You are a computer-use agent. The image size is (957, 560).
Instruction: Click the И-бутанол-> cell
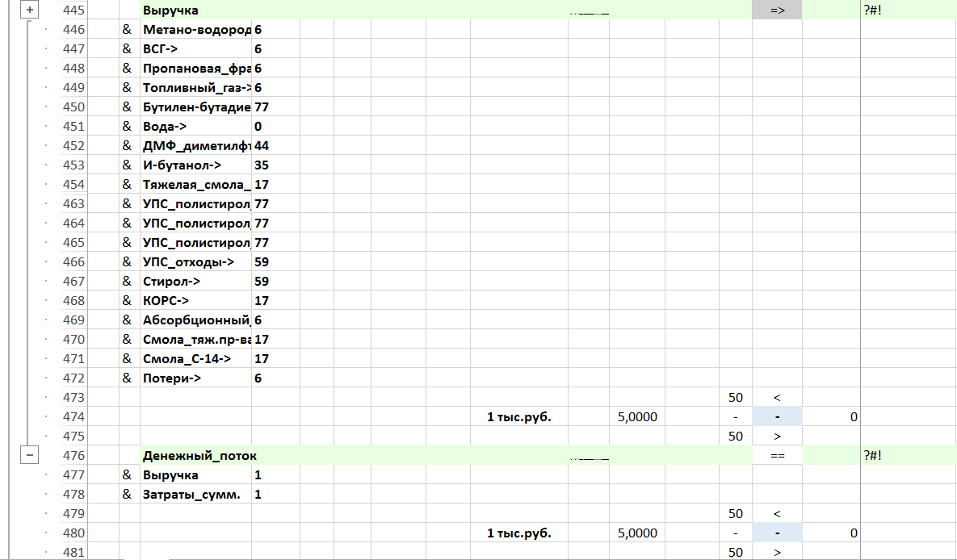195,165
